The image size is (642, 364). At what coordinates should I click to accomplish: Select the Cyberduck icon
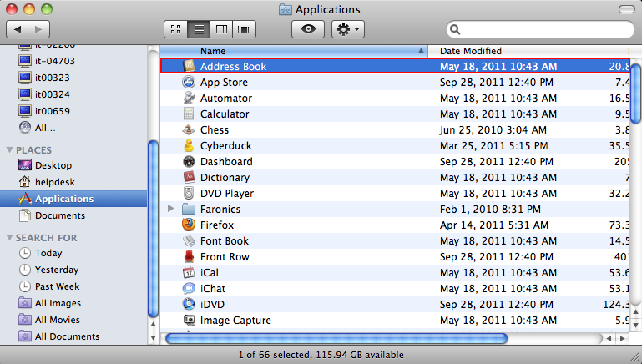pyautogui.click(x=189, y=145)
